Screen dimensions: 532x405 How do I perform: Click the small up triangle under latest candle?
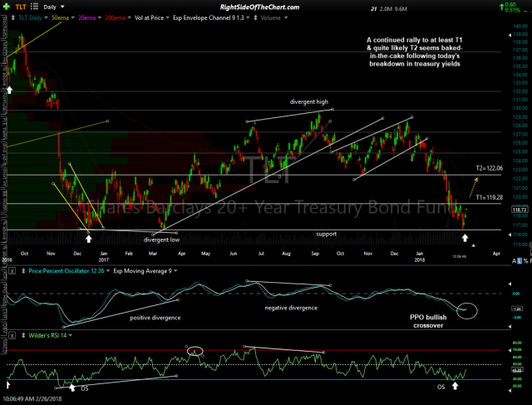tap(473, 245)
